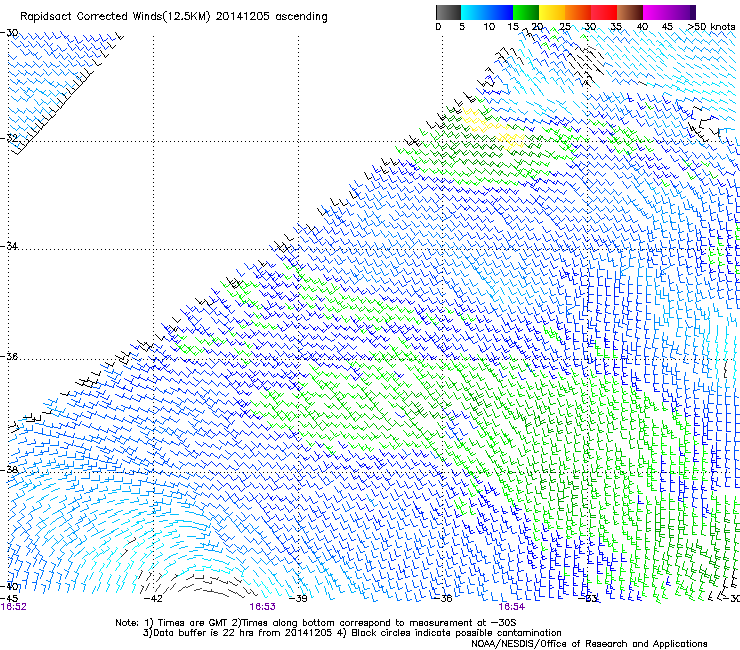740x650 pixels.
Task: Click the -36 latitude axis label
Action: pos(9,356)
